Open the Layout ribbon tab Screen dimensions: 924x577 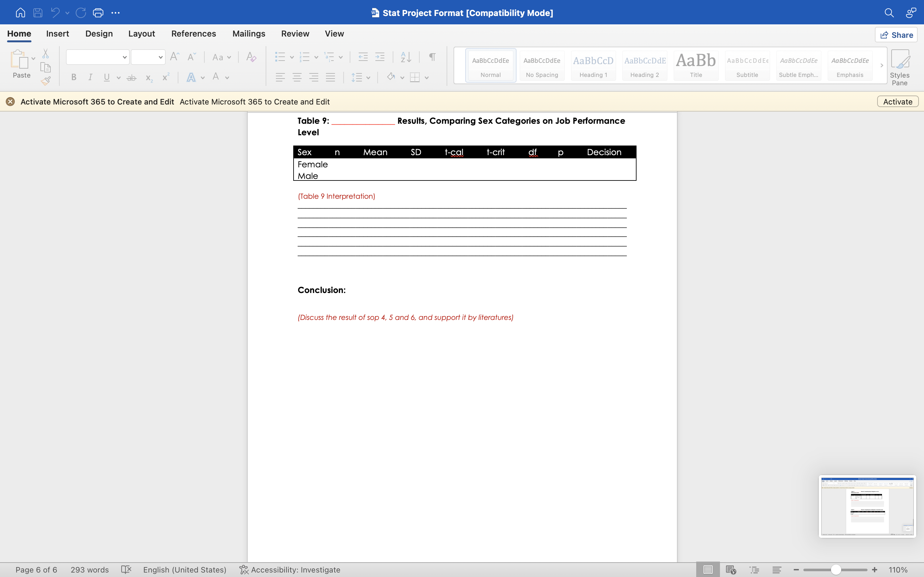(x=141, y=34)
